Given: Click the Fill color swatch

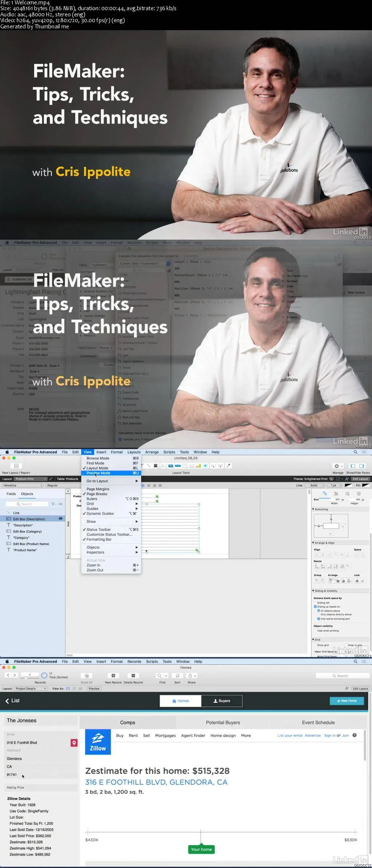Looking at the screenshot, I should 365,485.
